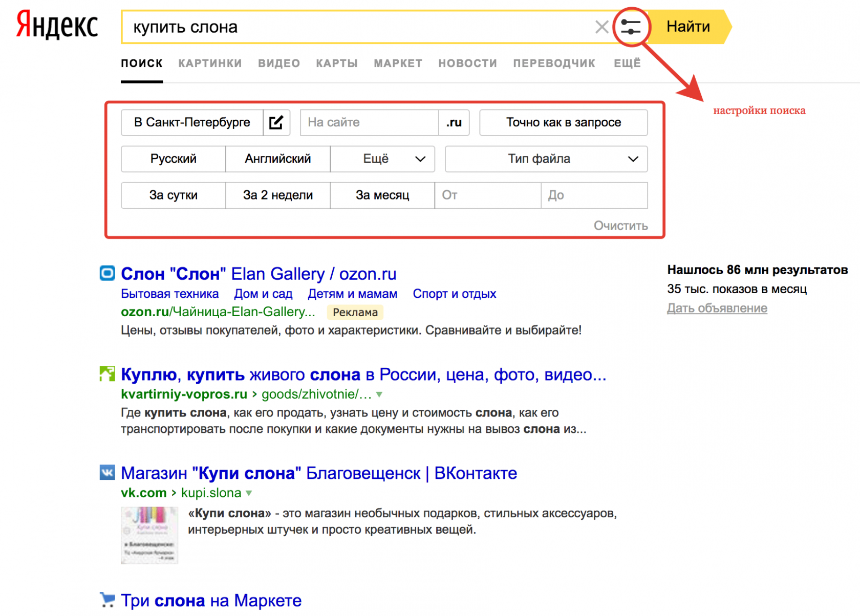The width and height of the screenshot is (860, 616).
Task: Open the Ещё services tab
Action: tap(628, 63)
